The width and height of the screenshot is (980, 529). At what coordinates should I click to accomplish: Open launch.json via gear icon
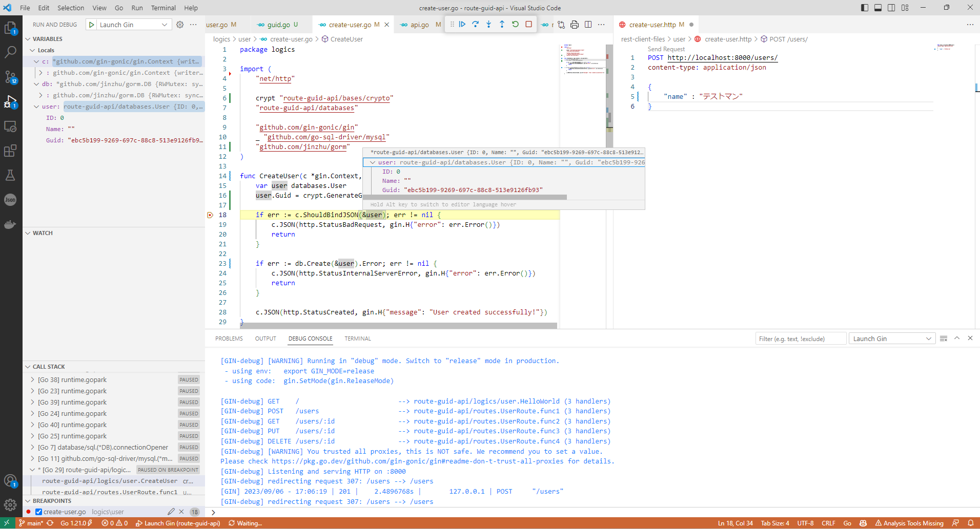pos(180,25)
